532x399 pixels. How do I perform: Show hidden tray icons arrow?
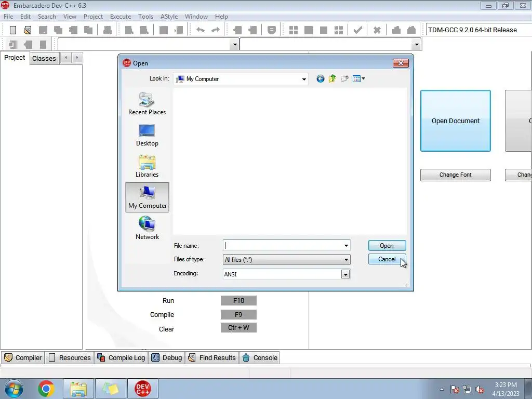(x=442, y=390)
